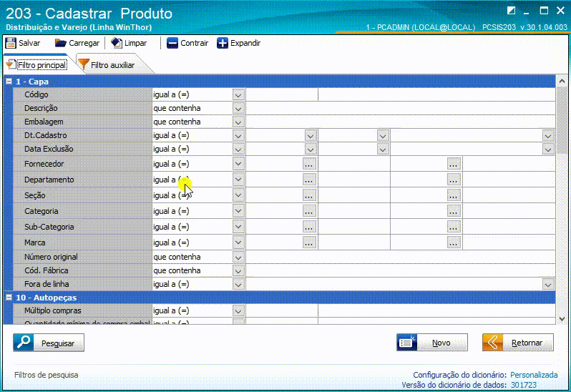The width and height of the screenshot is (571, 392).
Task: Click the Pesquisar search button
Action: tap(49, 343)
